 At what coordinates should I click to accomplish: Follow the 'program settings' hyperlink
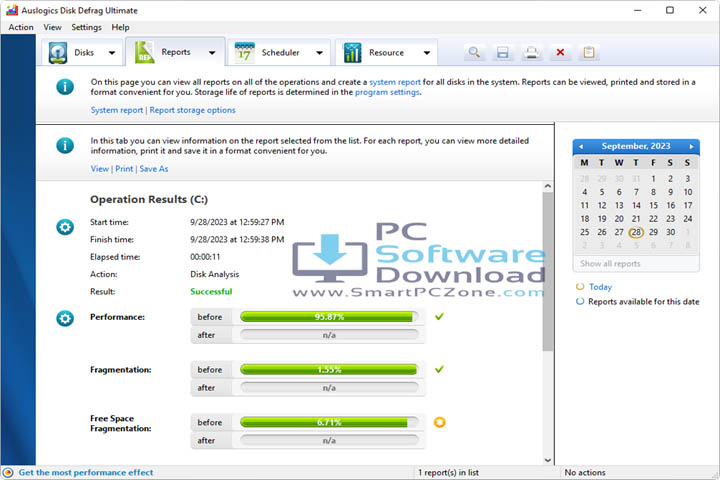pos(388,92)
